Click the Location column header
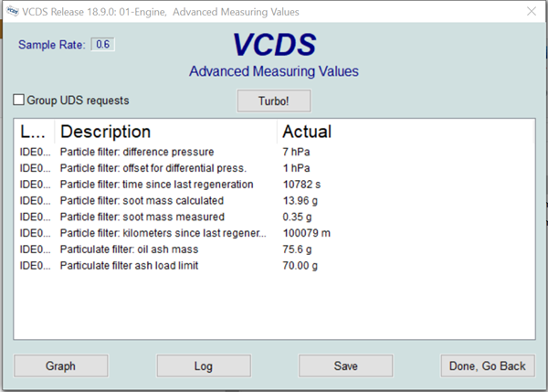This screenshot has width=548, height=392. tap(33, 132)
